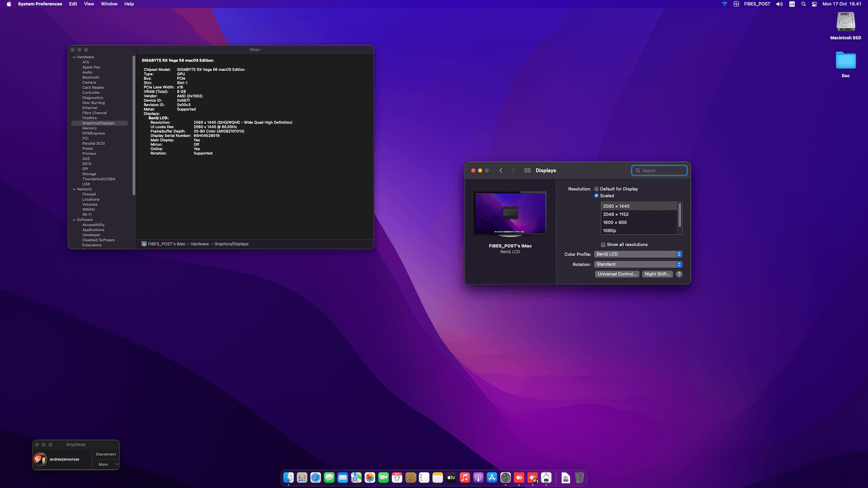Select Graphics/Displays in sidebar
The height and width of the screenshot is (488, 868).
coord(99,123)
